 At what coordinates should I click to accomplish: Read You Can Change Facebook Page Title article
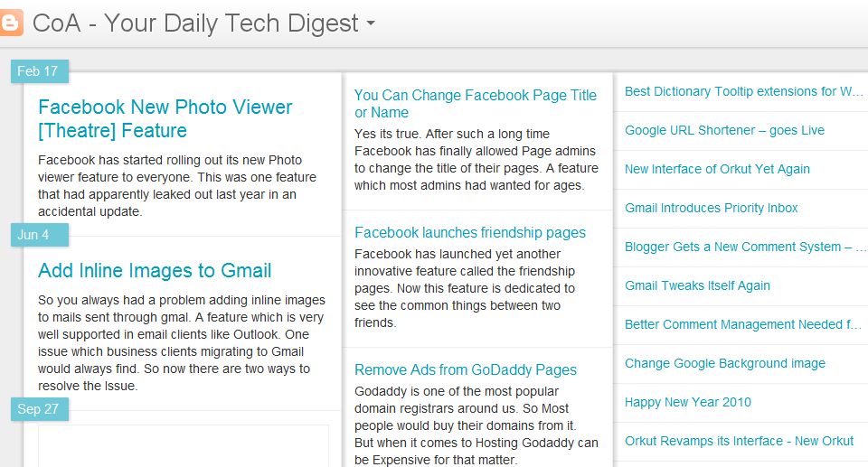coord(476,104)
